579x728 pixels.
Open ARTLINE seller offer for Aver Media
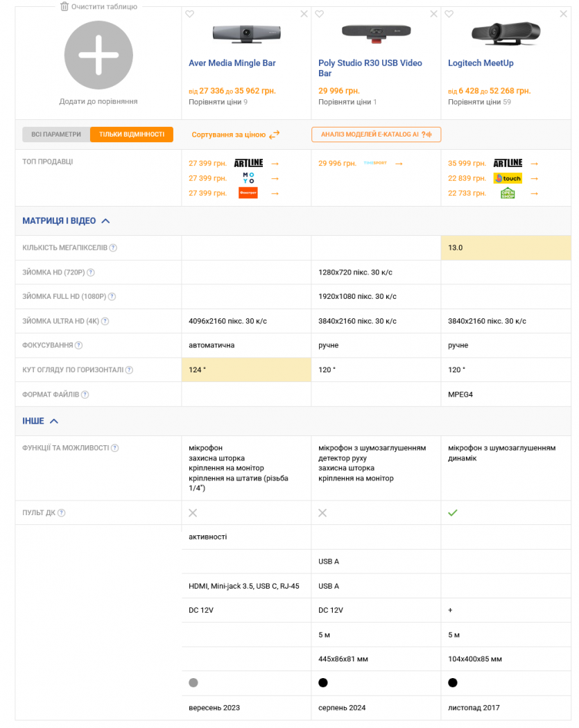coord(248,164)
